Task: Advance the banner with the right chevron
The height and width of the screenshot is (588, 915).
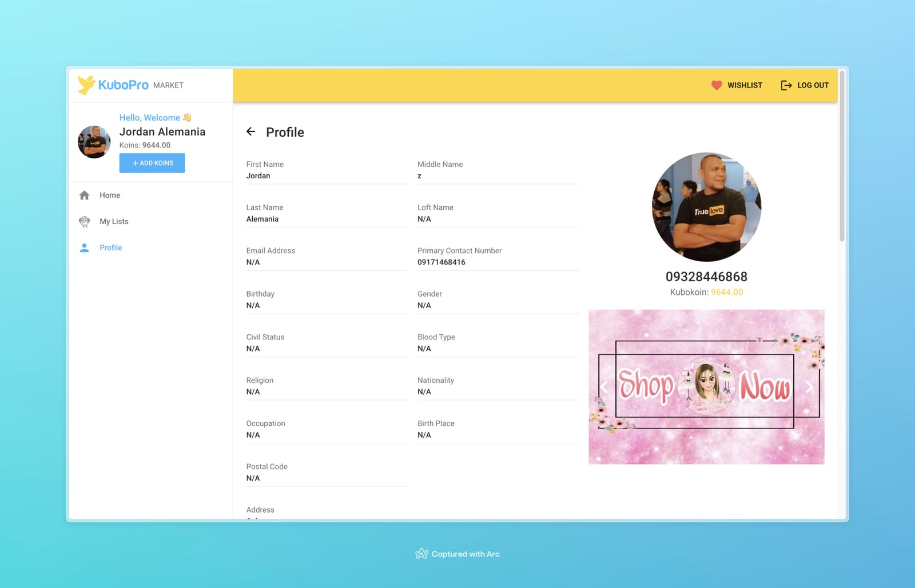Action: [809, 387]
